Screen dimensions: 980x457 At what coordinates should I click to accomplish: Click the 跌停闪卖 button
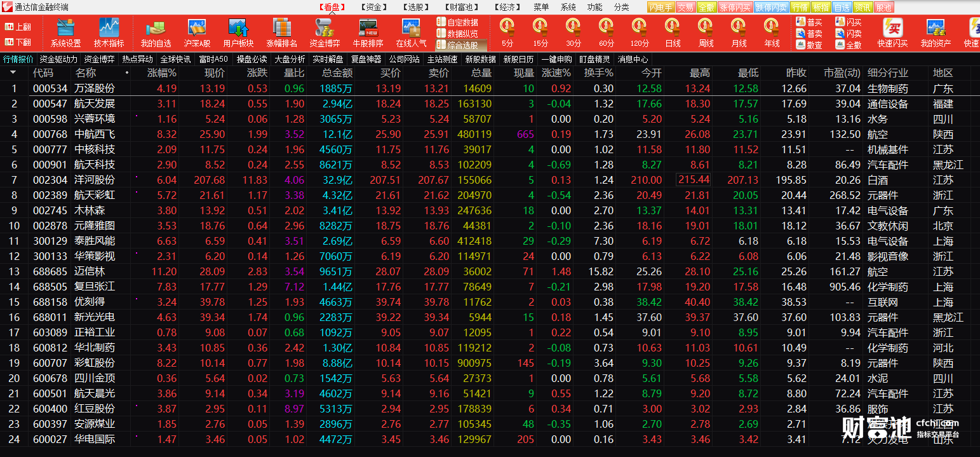[771, 8]
